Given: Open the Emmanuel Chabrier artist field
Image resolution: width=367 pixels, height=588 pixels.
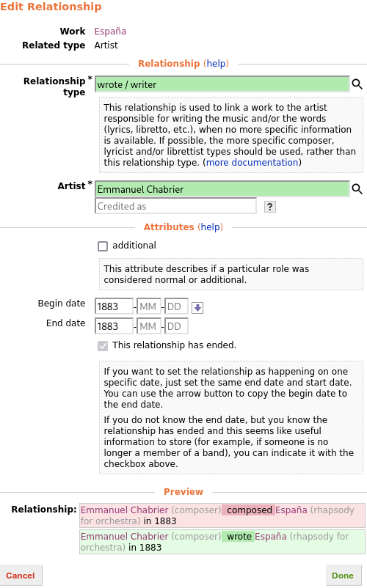Looking at the screenshot, I should click(x=222, y=189).
